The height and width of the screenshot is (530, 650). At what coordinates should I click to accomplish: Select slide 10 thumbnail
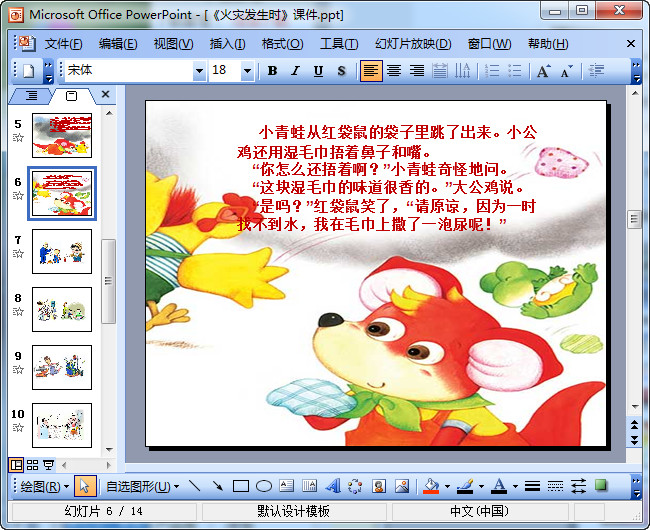point(62,426)
